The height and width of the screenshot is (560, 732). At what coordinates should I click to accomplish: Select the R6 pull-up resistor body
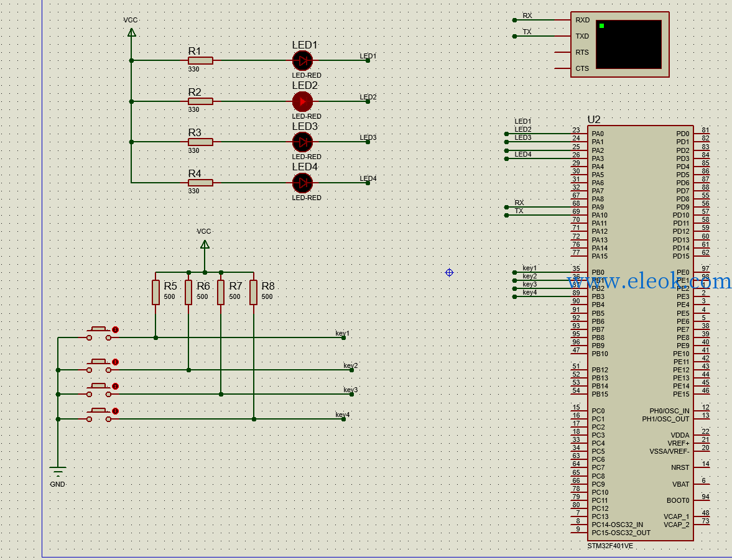tap(188, 292)
